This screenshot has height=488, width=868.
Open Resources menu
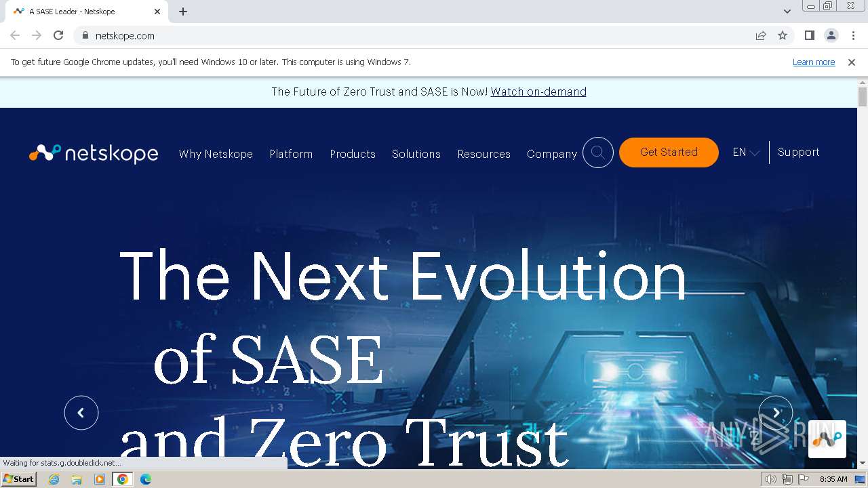(x=484, y=154)
